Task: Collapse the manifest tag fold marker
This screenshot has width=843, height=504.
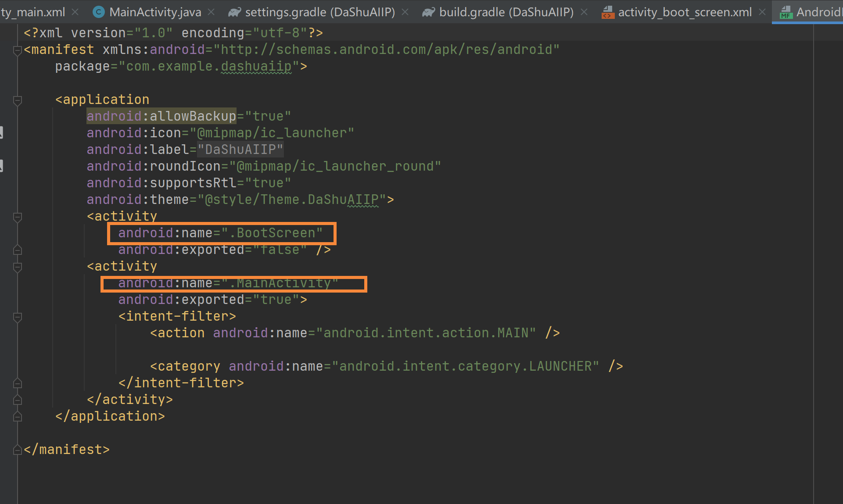Action: click(x=18, y=50)
